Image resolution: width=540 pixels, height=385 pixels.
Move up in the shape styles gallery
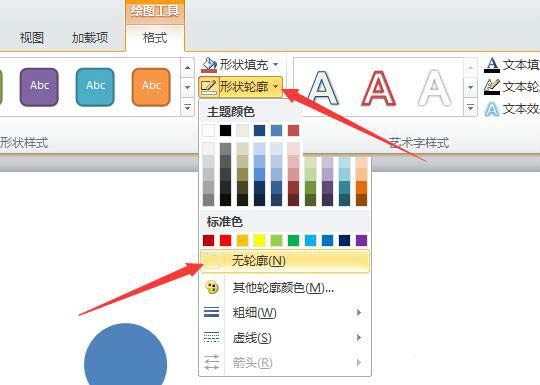[x=187, y=67]
